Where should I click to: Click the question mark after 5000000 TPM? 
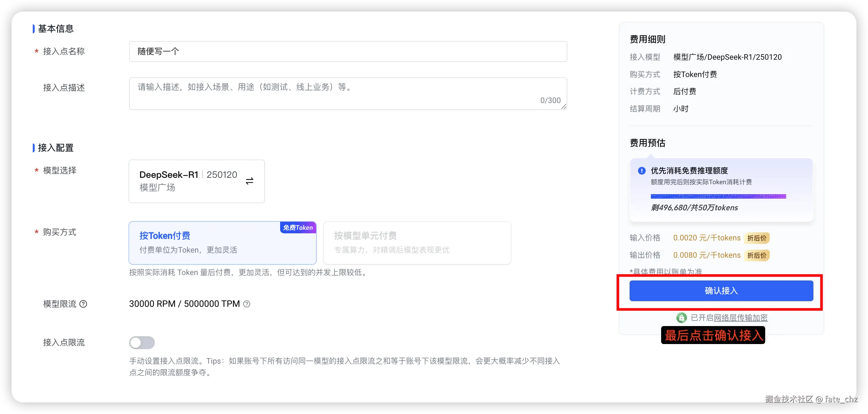coord(247,304)
